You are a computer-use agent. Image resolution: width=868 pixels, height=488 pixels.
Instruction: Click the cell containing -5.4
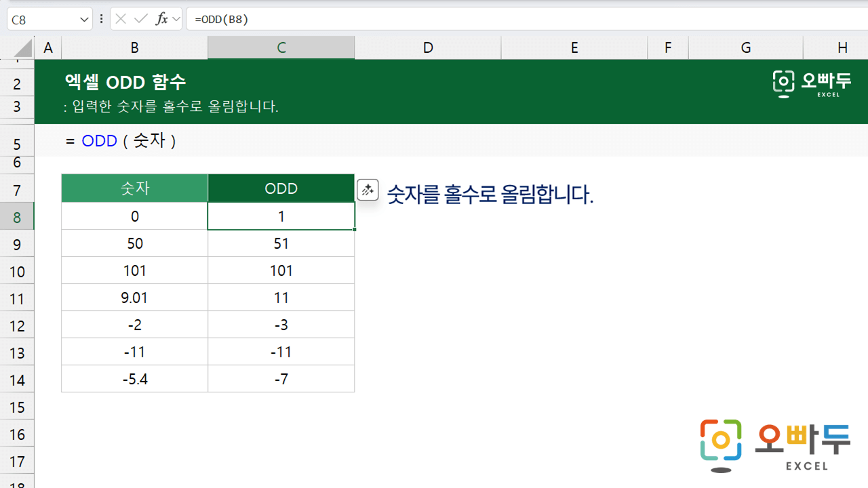pyautogui.click(x=134, y=378)
